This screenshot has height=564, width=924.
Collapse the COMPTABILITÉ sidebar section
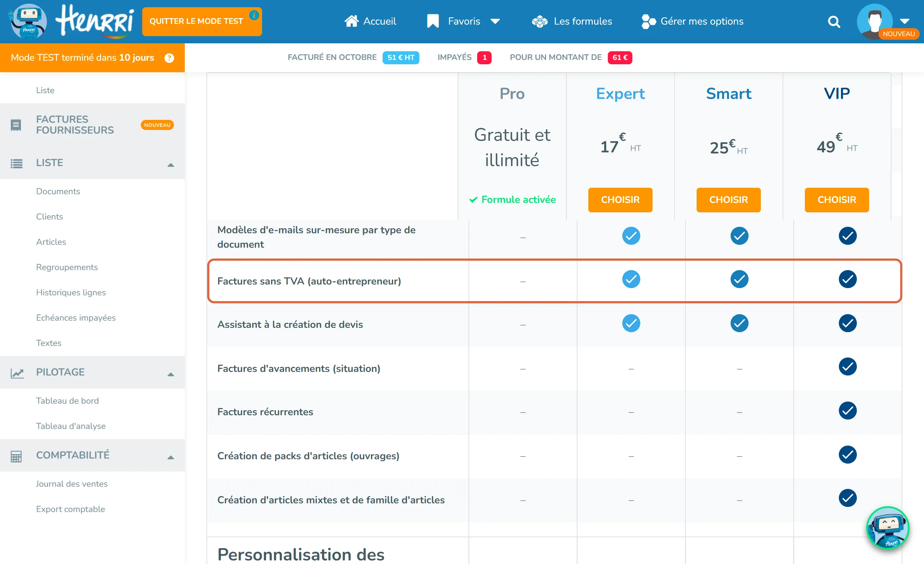(x=171, y=457)
